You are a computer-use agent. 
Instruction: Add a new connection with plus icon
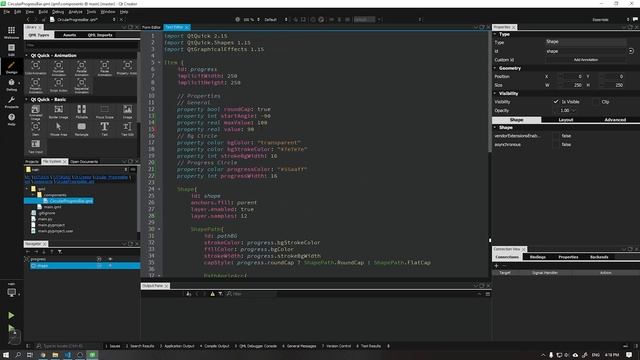496,266
